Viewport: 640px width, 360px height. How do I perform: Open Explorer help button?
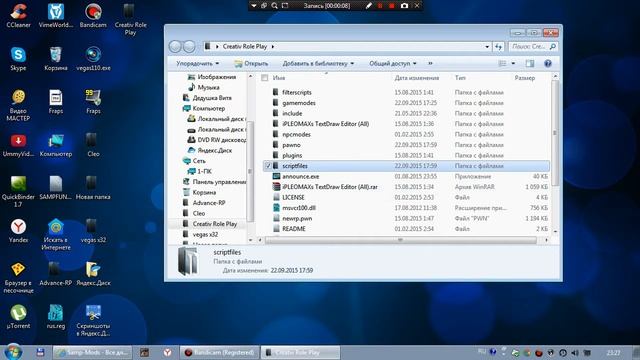click(548, 63)
